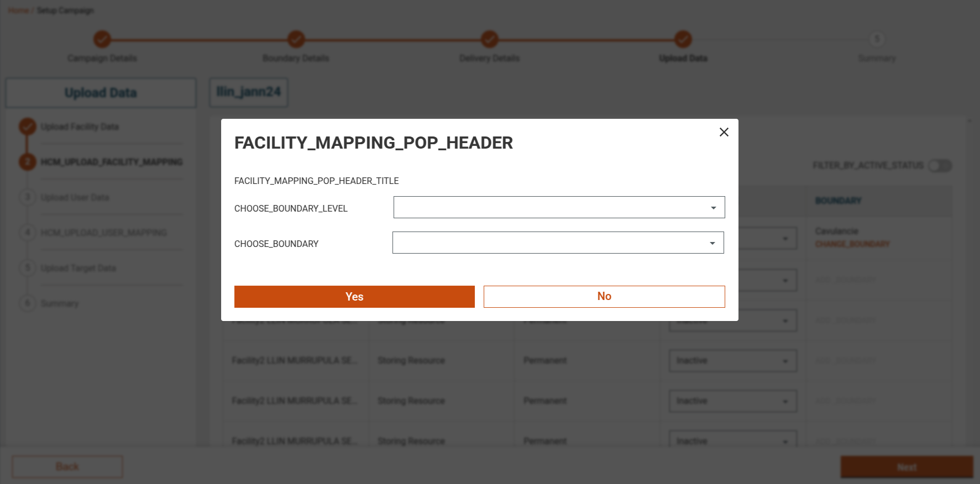Toggle the FILTER_BY_ACTIVE_STATUS switch

(939, 166)
